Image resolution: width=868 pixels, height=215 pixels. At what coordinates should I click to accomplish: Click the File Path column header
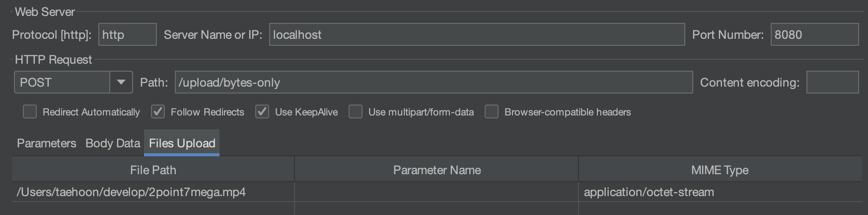click(153, 170)
